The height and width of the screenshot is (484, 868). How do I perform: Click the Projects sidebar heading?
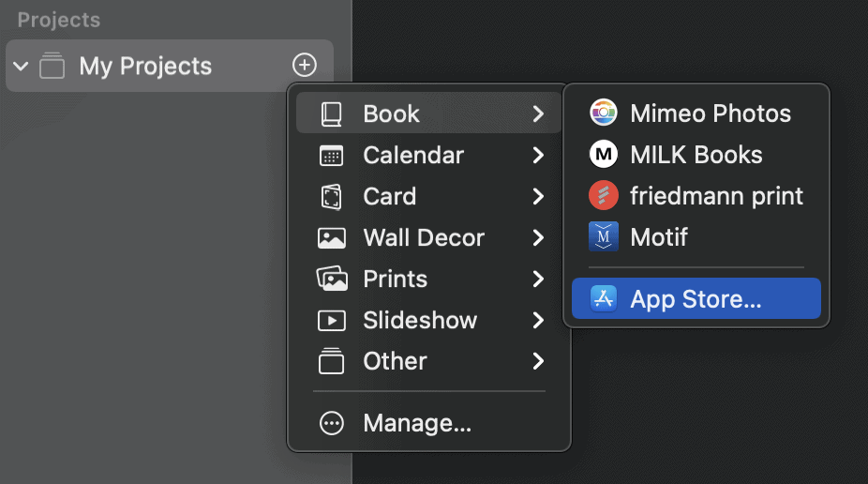(x=59, y=20)
